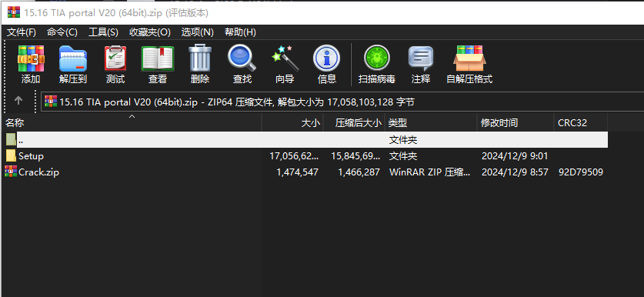Open the 工具(S) menu
The width and height of the screenshot is (644, 297).
tap(104, 32)
